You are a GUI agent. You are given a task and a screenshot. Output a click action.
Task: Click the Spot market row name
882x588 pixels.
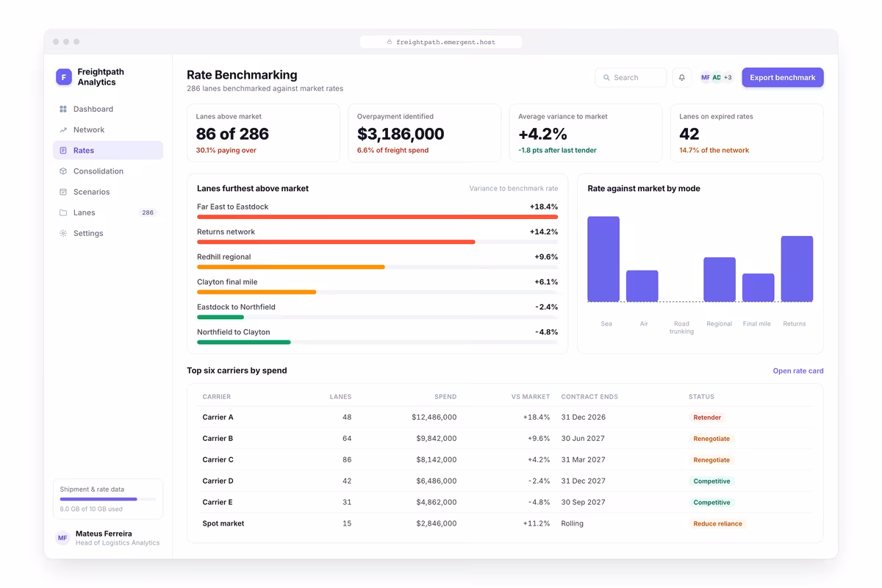click(x=223, y=524)
